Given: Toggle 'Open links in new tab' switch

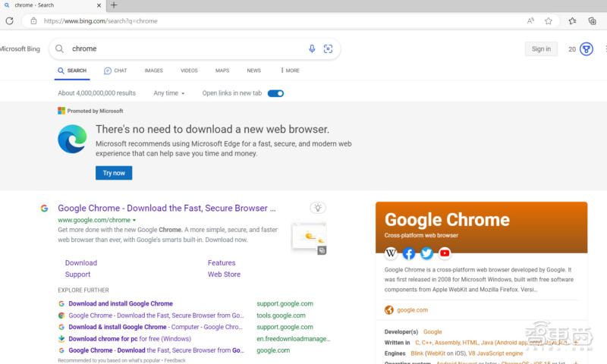Looking at the screenshot, I should [275, 93].
